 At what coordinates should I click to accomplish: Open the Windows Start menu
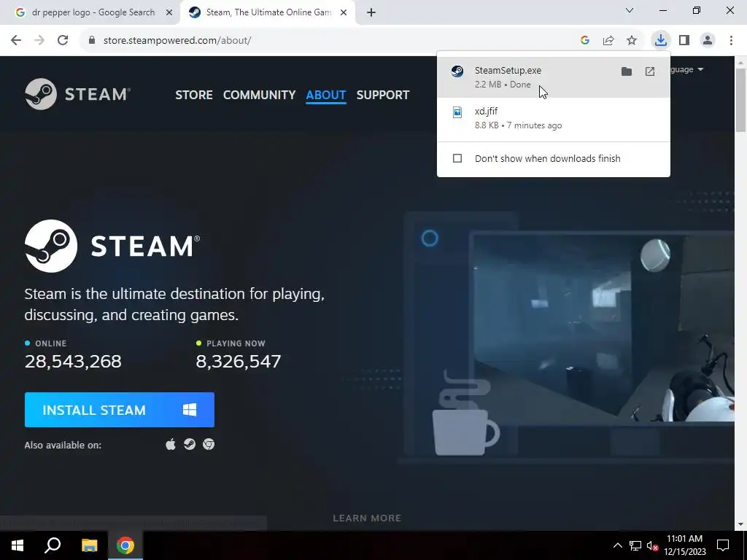pos(18,545)
